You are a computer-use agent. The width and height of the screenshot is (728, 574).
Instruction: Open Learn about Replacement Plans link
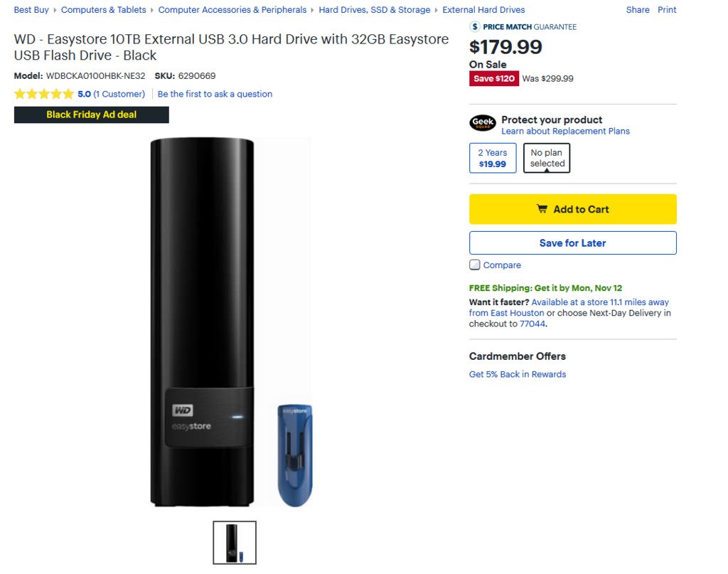565,131
